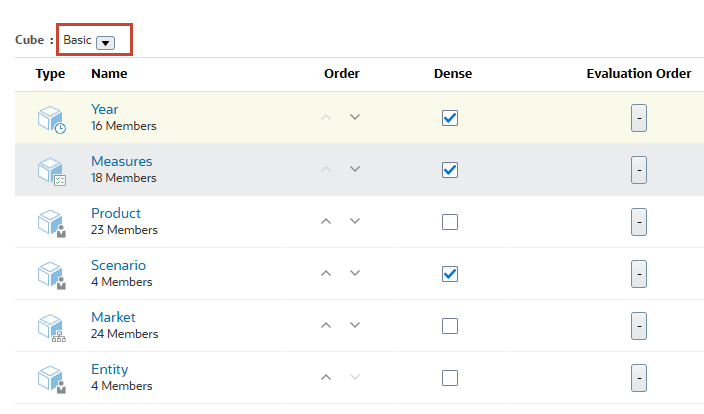Move Scenario dimension down in order

354,273
